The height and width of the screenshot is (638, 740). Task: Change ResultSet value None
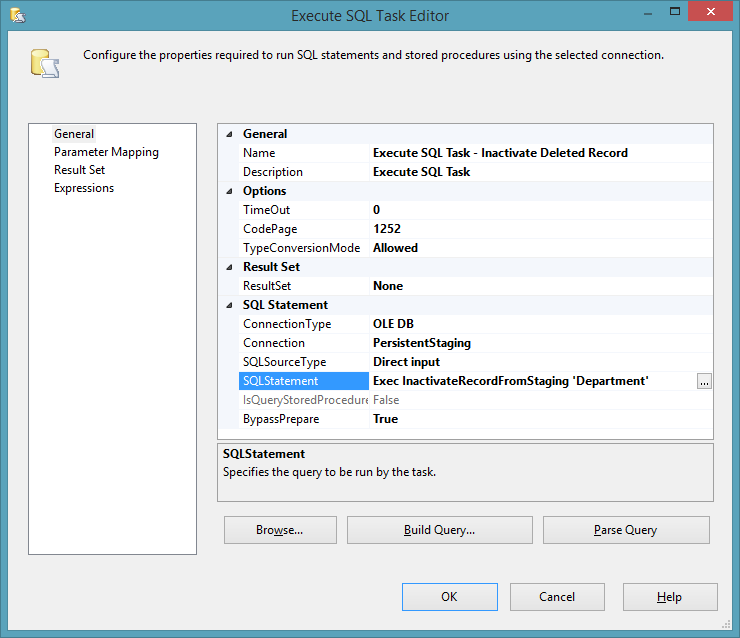coord(541,286)
